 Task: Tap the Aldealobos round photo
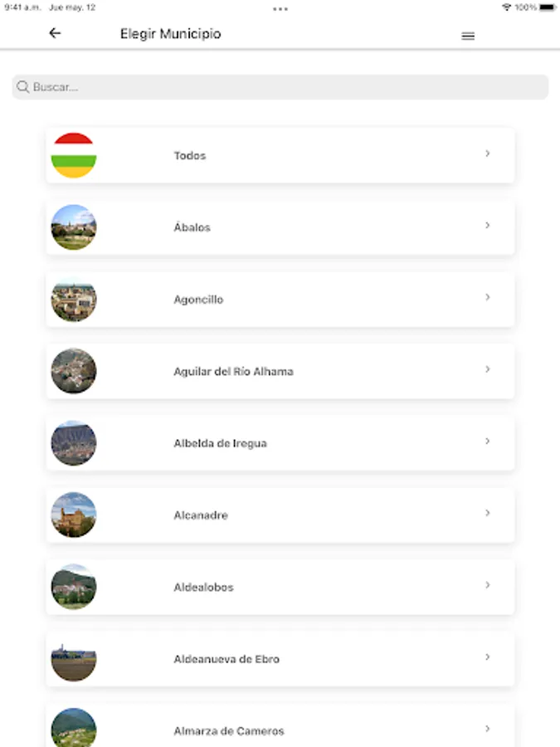point(74,587)
